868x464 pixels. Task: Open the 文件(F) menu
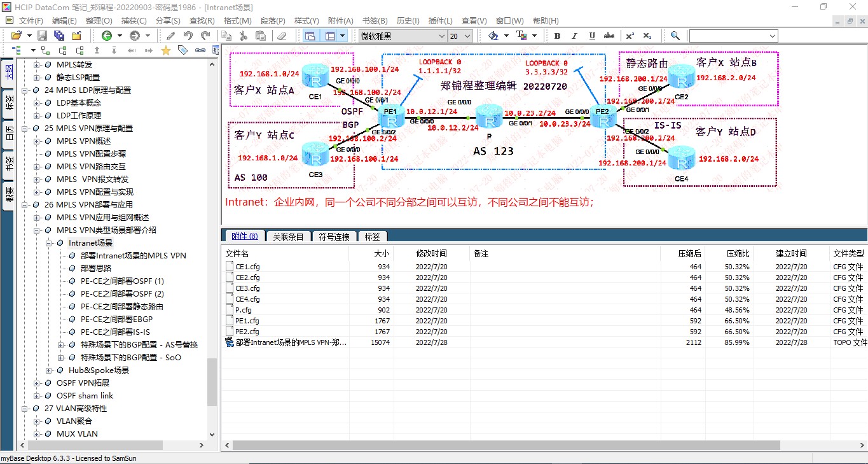[x=31, y=21]
